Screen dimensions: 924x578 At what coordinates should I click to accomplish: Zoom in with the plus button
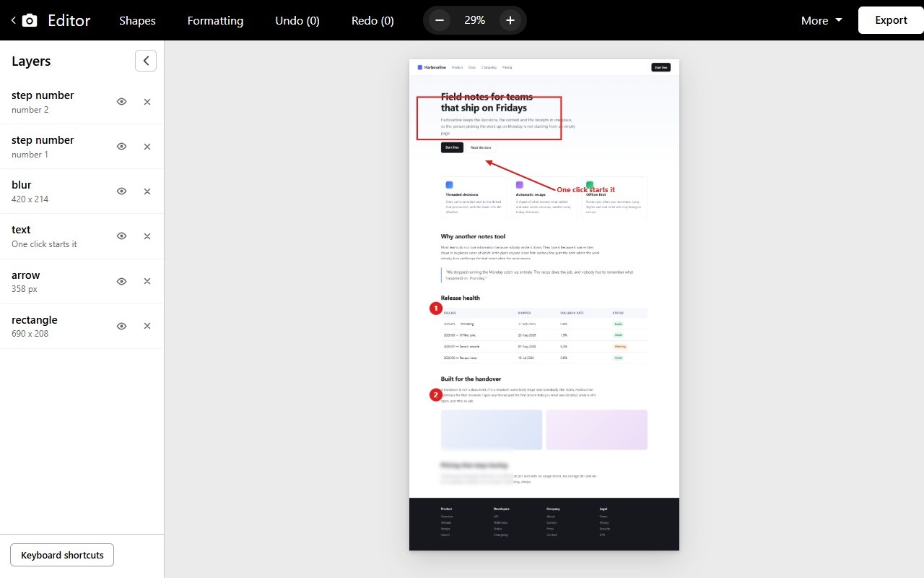[510, 20]
